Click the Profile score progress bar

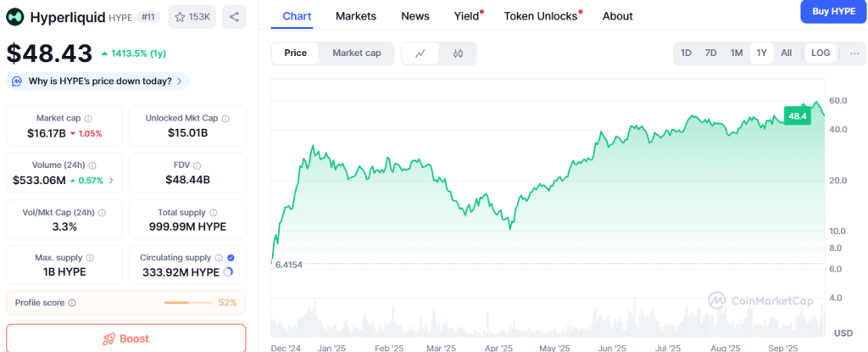pyautogui.click(x=189, y=303)
